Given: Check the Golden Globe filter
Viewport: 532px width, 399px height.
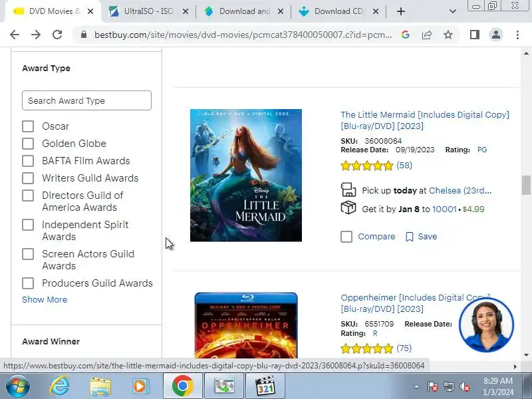Looking at the screenshot, I should pyautogui.click(x=28, y=144).
